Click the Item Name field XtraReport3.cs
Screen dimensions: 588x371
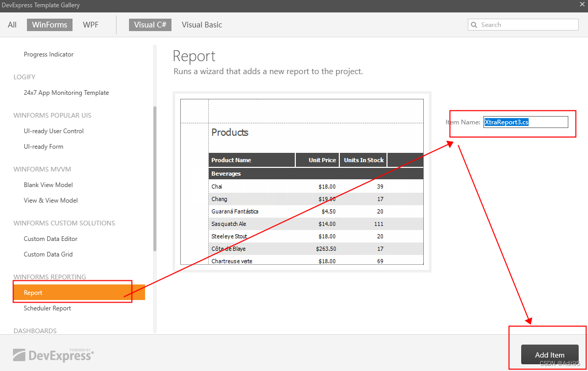526,122
